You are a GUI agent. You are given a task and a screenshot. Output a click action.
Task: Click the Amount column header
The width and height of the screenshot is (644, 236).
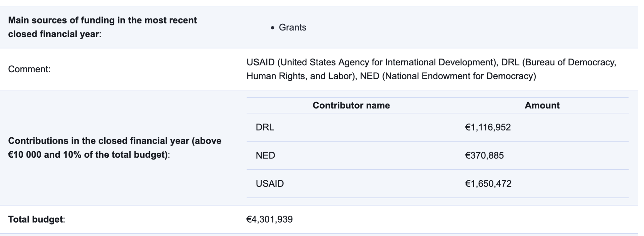coord(542,105)
